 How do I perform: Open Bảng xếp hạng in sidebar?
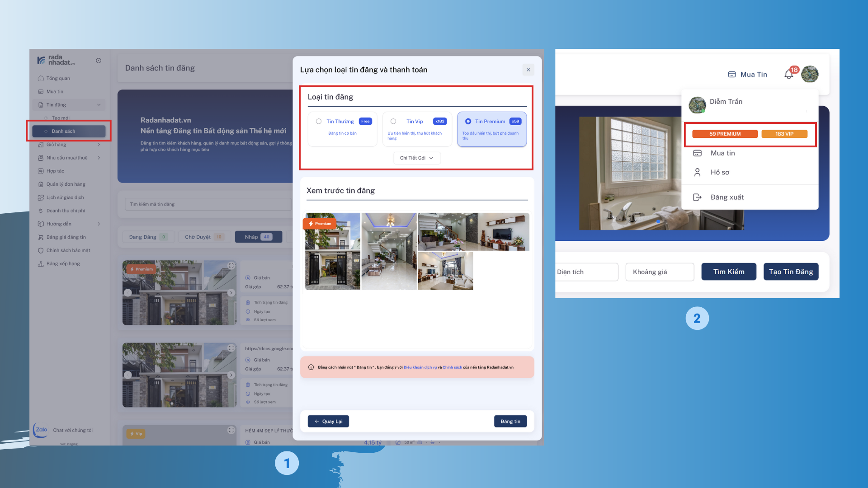63,263
